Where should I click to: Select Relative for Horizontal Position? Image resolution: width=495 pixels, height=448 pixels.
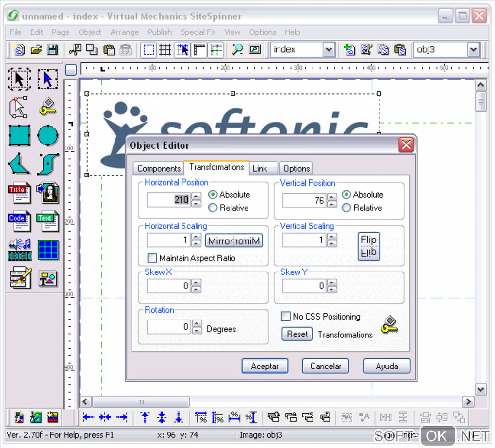(x=213, y=208)
